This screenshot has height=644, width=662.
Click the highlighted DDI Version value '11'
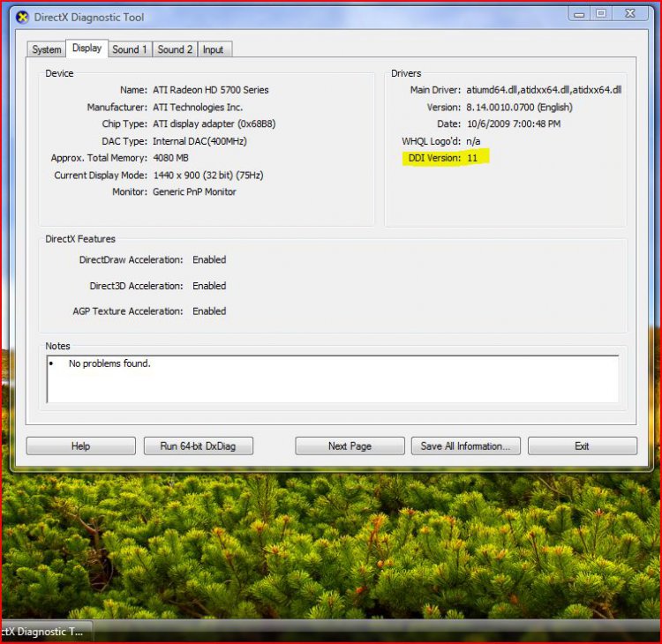(x=472, y=158)
